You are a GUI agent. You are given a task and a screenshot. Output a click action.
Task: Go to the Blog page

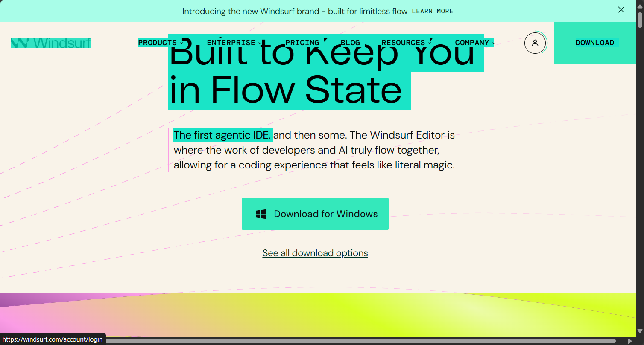click(350, 43)
